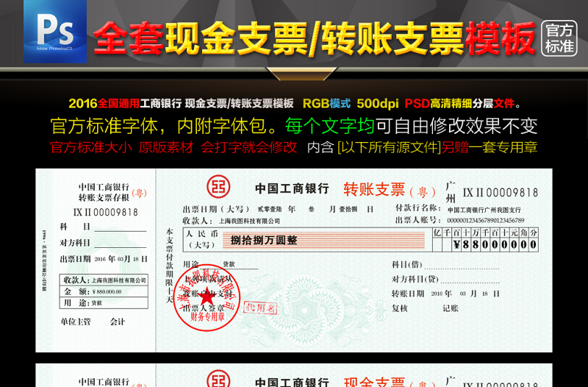Click the red '会打字就会修改' text
The height and width of the screenshot is (387, 588).
point(248,147)
